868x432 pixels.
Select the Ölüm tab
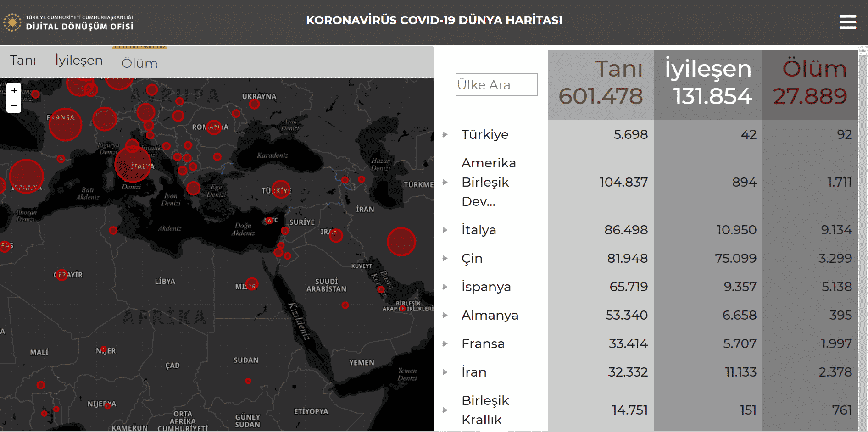click(139, 63)
